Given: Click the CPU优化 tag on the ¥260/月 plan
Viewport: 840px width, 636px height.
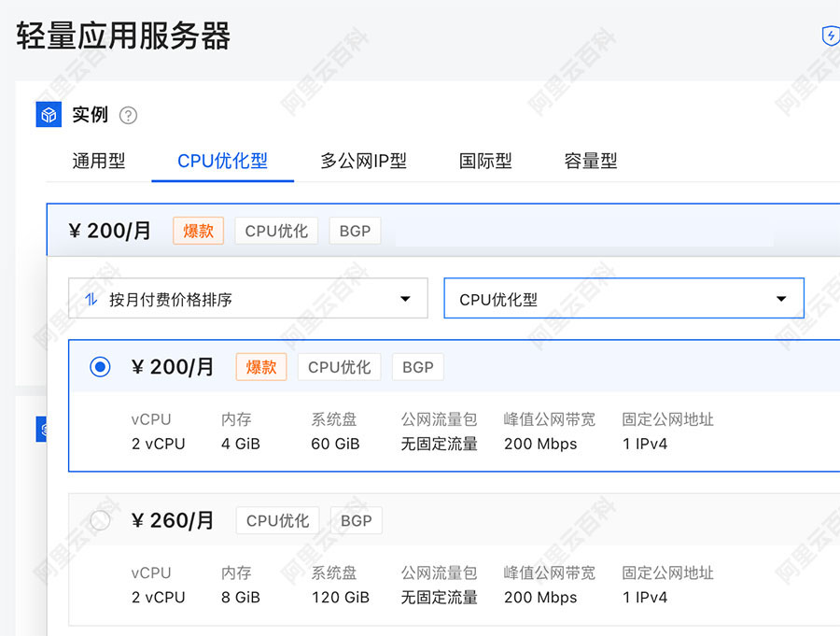Looking at the screenshot, I should (277, 520).
